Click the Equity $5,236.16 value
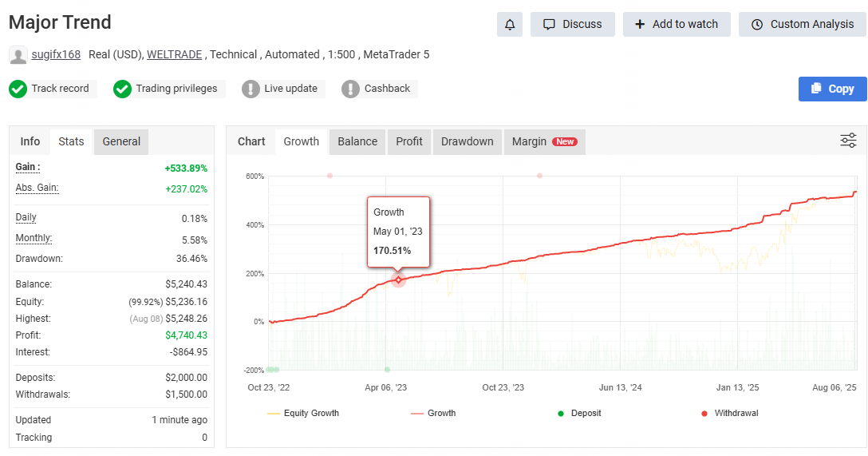This screenshot has width=868, height=456. (x=186, y=302)
